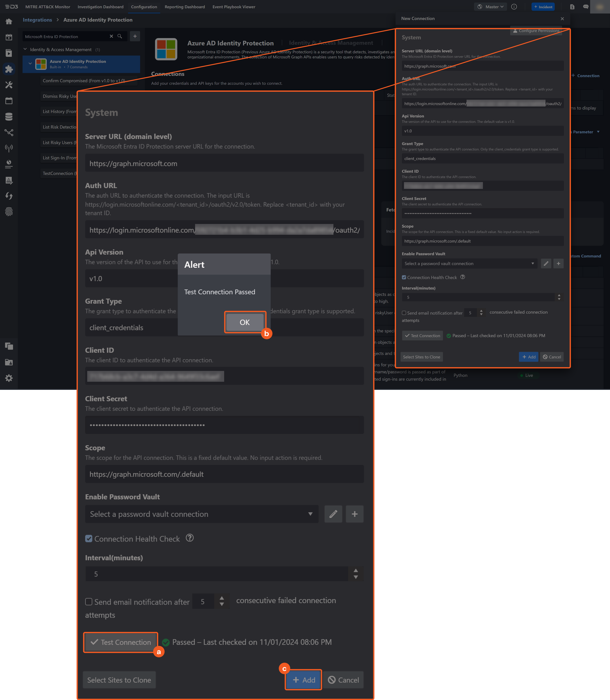Viewport: 610px width, 700px height.
Task: Click the chat bubble icon in the top bar
Action: [x=586, y=7]
